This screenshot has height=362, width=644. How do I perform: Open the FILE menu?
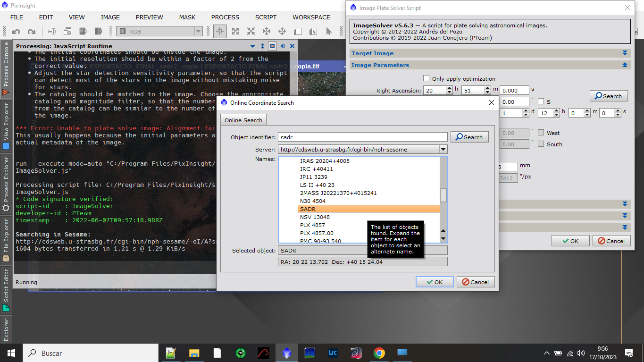(x=17, y=17)
